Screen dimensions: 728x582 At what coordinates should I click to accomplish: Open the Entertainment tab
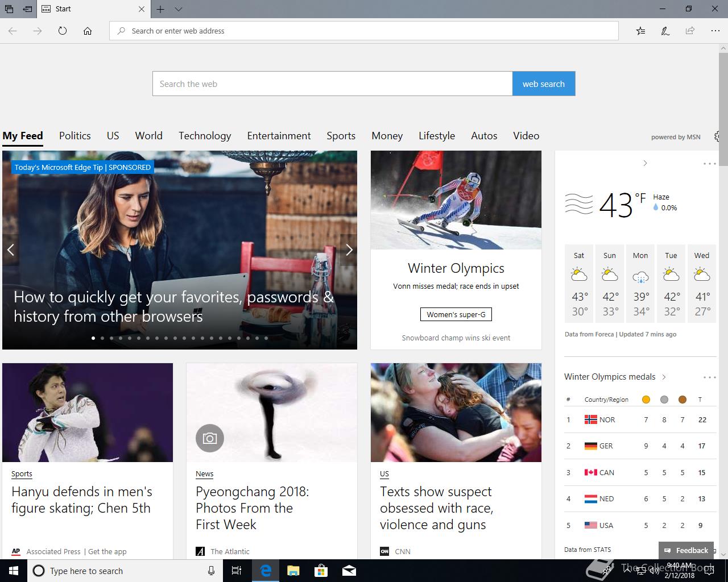tap(279, 135)
